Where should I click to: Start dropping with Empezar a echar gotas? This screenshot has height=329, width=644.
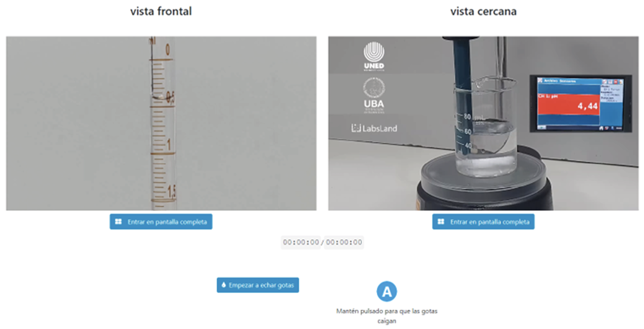pos(258,285)
